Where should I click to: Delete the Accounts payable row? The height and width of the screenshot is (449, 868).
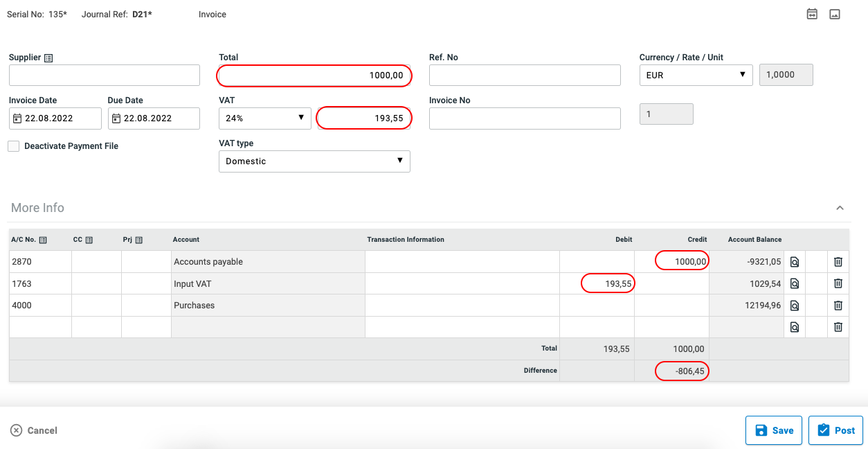point(838,262)
